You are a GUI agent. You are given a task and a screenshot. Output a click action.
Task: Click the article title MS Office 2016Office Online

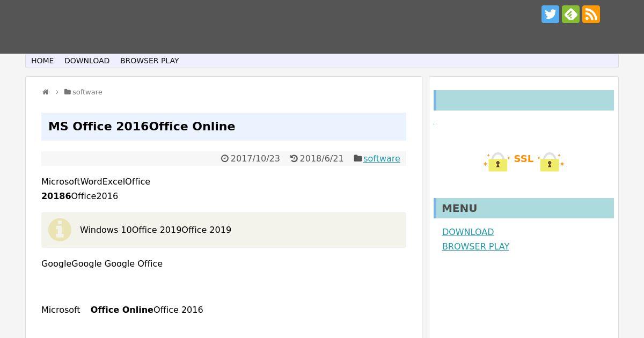click(x=142, y=126)
